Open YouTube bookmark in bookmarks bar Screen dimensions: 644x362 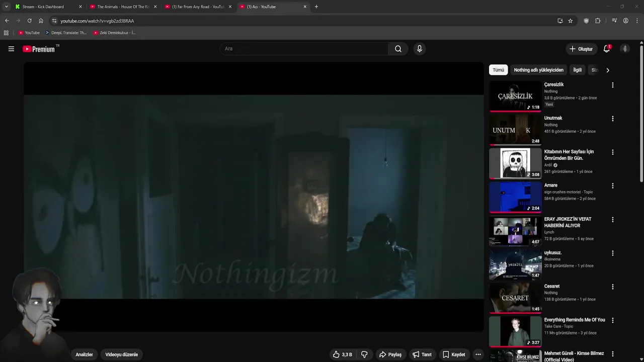tap(29, 33)
